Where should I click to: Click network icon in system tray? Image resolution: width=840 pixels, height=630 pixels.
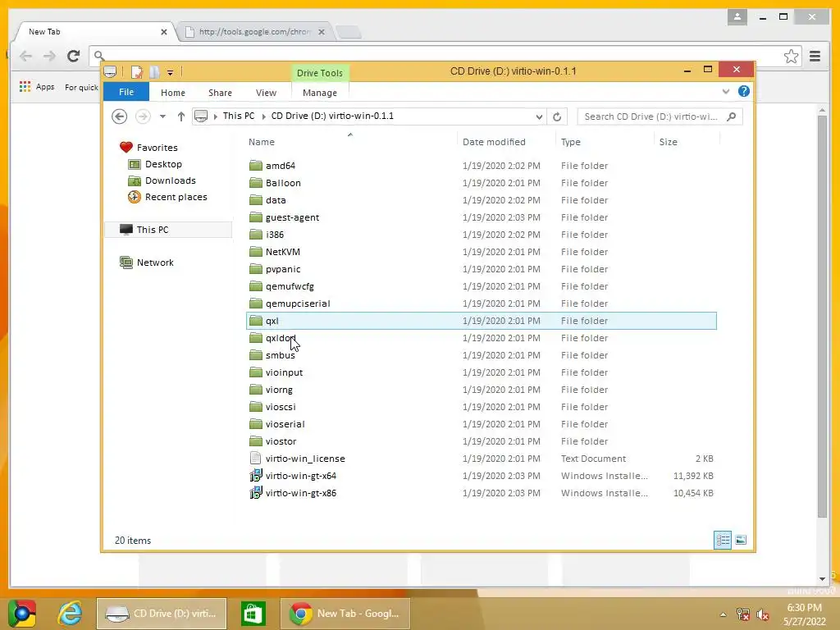point(742,614)
